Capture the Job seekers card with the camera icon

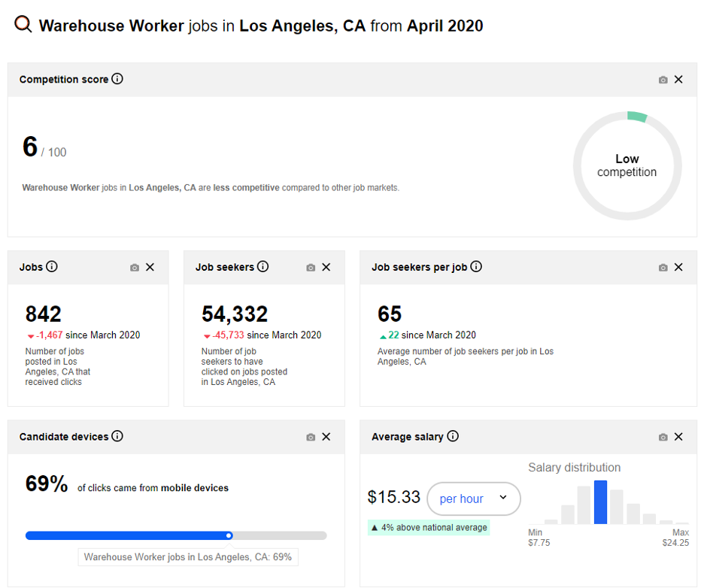coord(311,268)
